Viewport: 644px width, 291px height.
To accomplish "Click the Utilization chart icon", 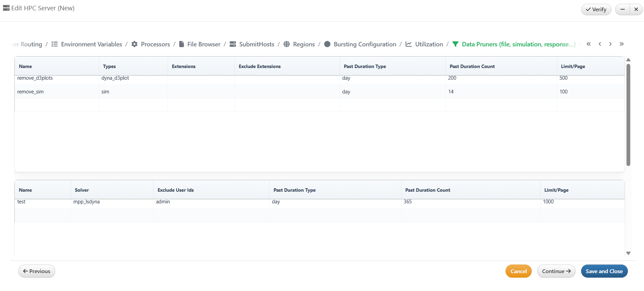I will tap(409, 44).
